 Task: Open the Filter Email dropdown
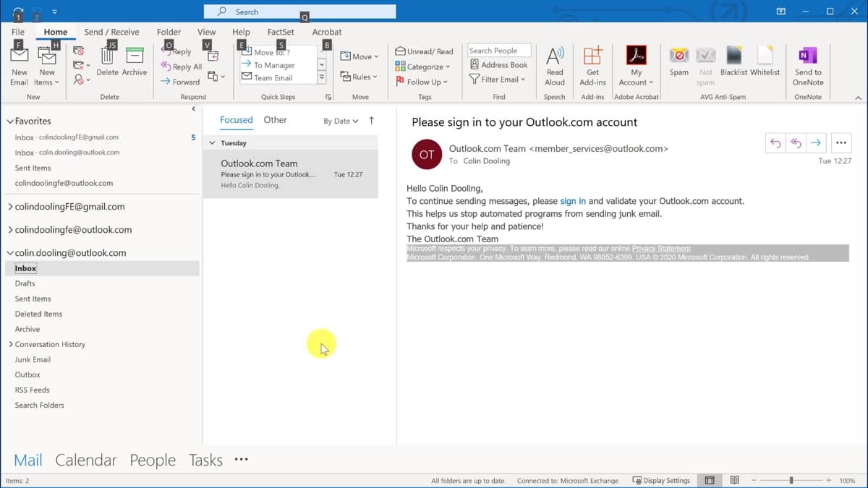tap(498, 80)
